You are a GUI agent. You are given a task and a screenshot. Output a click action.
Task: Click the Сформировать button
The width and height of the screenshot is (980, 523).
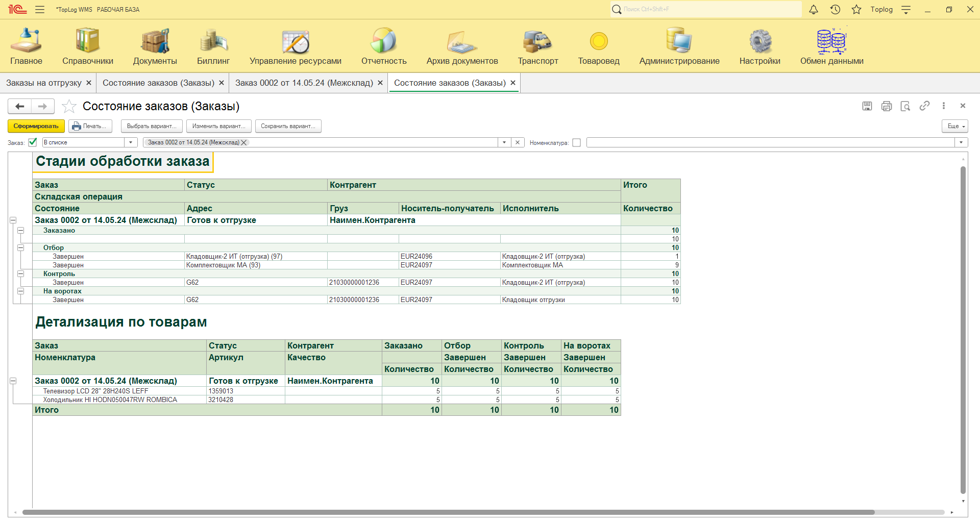pyautogui.click(x=36, y=126)
